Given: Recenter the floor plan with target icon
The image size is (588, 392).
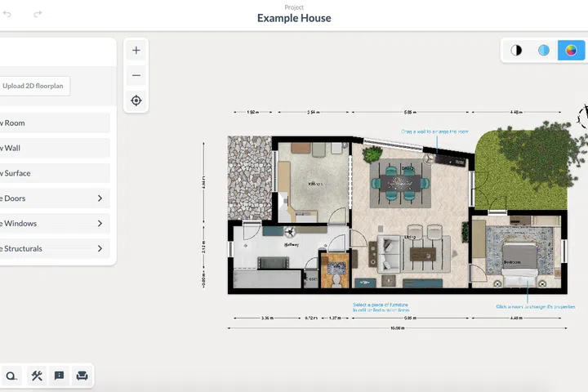Looking at the screenshot, I should click(x=136, y=100).
